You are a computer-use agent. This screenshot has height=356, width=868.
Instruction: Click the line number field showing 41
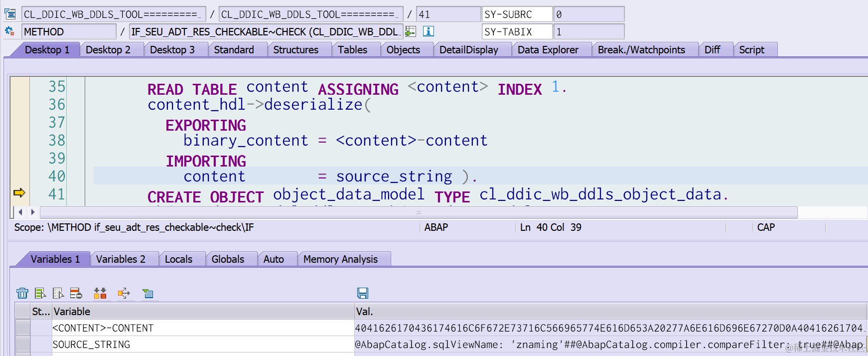(x=448, y=14)
